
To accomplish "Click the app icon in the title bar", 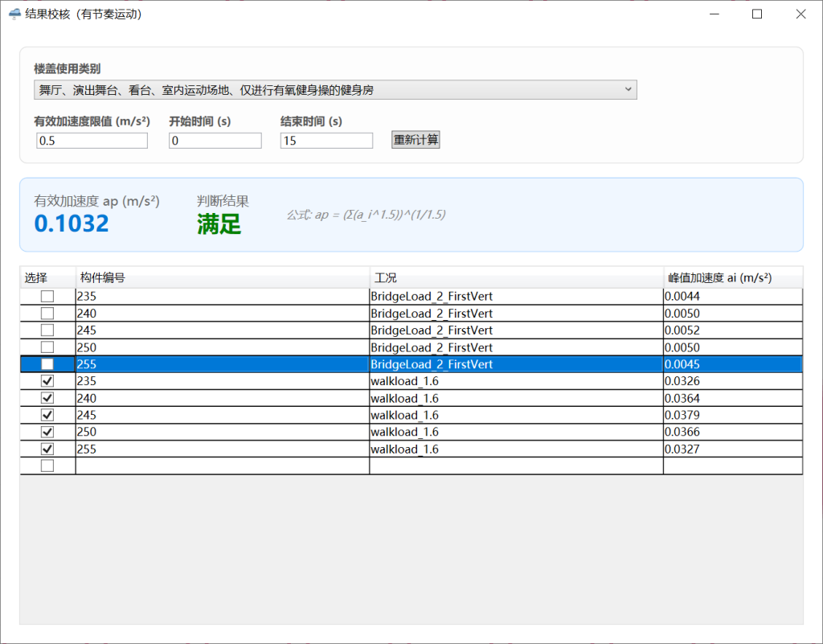I will [14, 14].
